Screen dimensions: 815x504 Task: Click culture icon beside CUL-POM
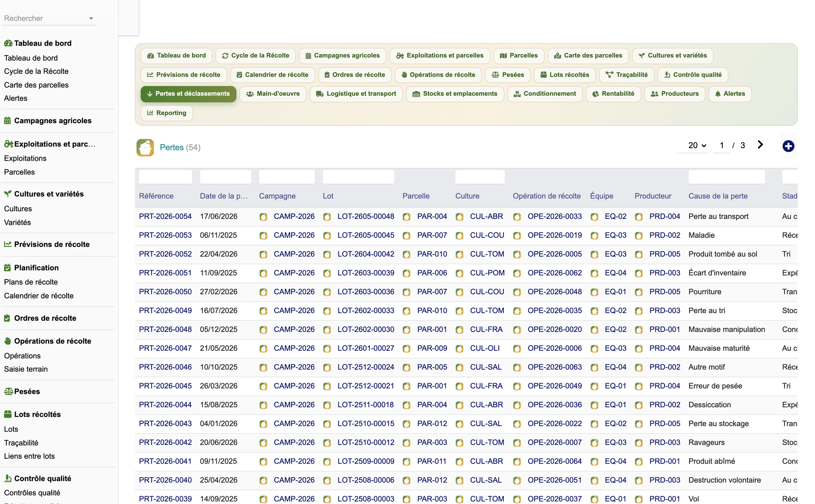(x=459, y=273)
